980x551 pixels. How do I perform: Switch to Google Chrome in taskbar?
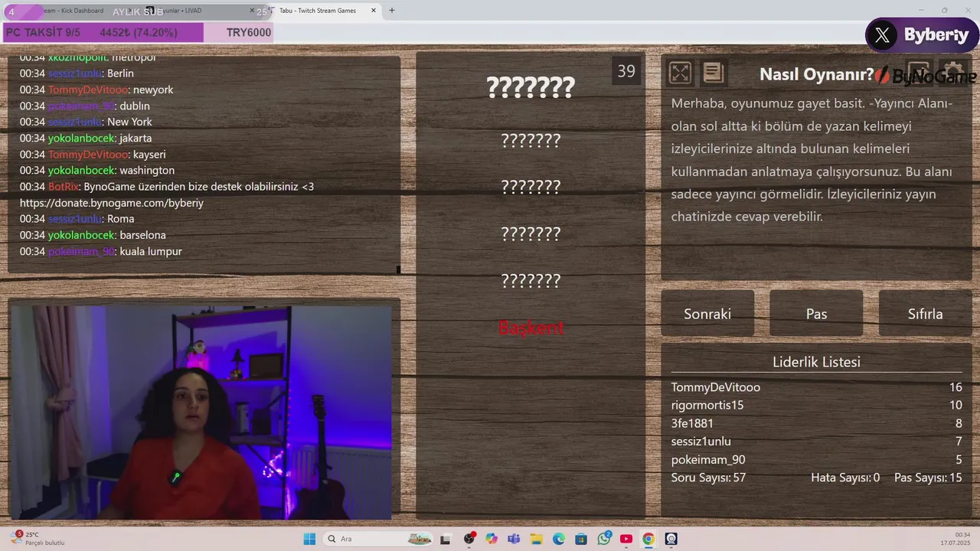click(x=648, y=539)
